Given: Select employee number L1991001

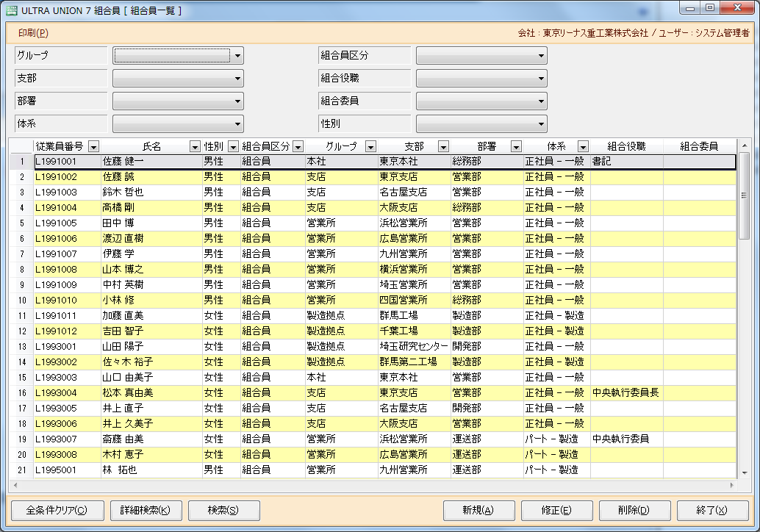Looking at the screenshot, I should click(x=68, y=162).
